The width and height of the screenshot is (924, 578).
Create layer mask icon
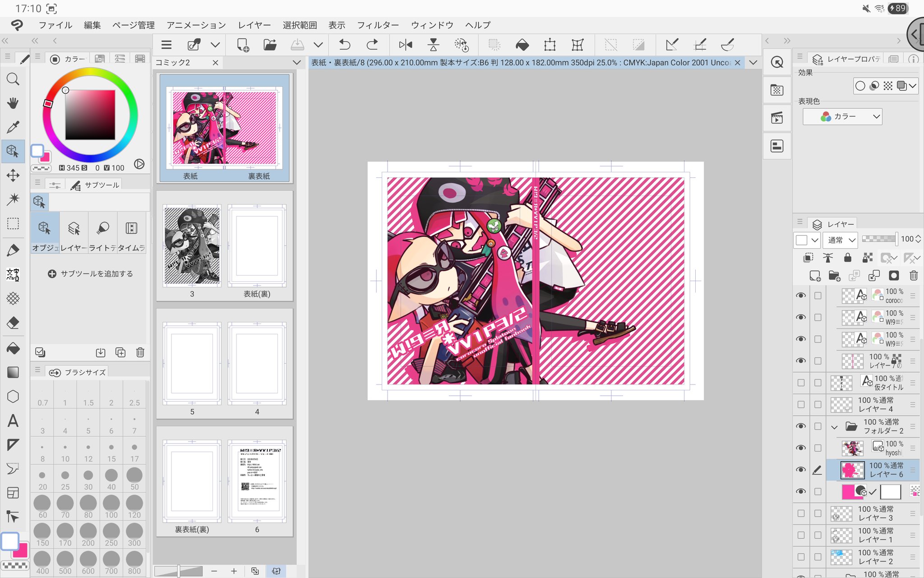(894, 276)
